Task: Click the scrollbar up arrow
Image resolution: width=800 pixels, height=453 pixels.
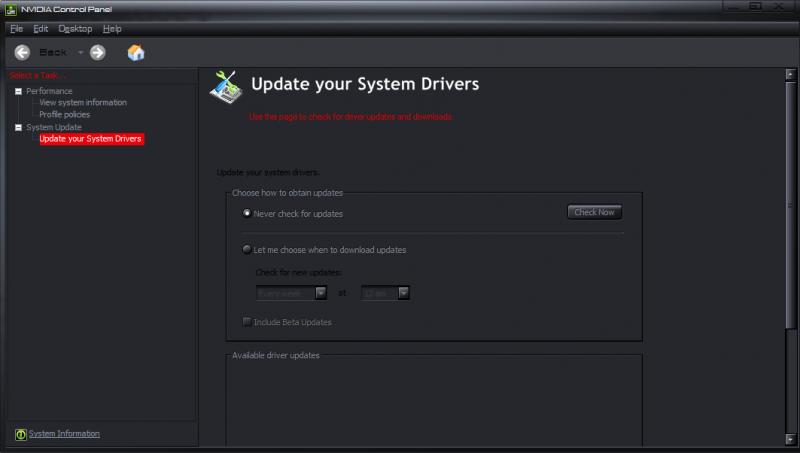Action: click(x=791, y=75)
